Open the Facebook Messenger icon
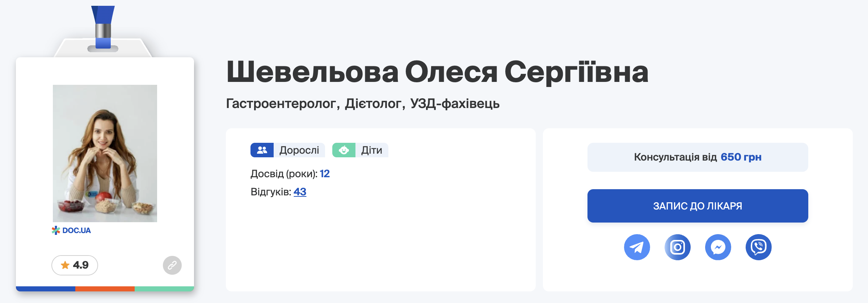The height and width of the screenshot is (303, 868). point(718,247)
